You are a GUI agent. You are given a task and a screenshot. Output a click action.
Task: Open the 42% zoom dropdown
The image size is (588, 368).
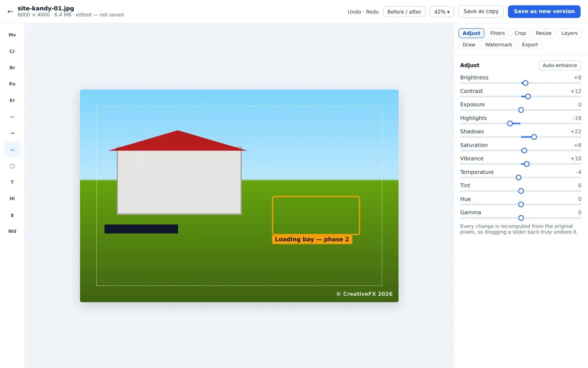442,12
